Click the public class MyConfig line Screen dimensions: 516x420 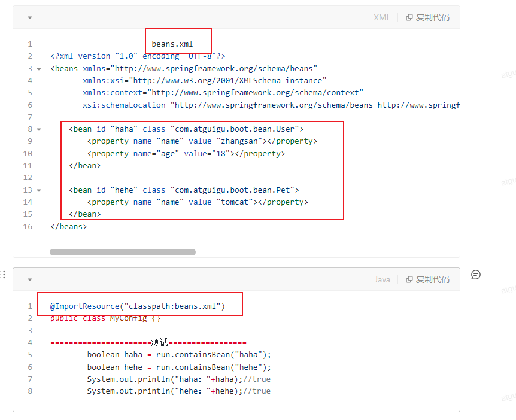coord(105,318)
